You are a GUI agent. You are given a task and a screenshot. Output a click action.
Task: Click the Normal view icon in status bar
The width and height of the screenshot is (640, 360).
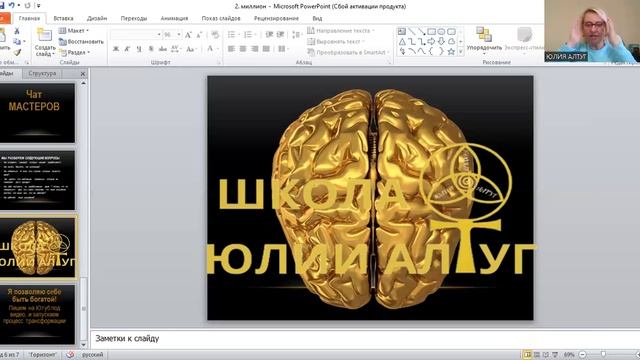pyautogui.click(x=528, y=355)
